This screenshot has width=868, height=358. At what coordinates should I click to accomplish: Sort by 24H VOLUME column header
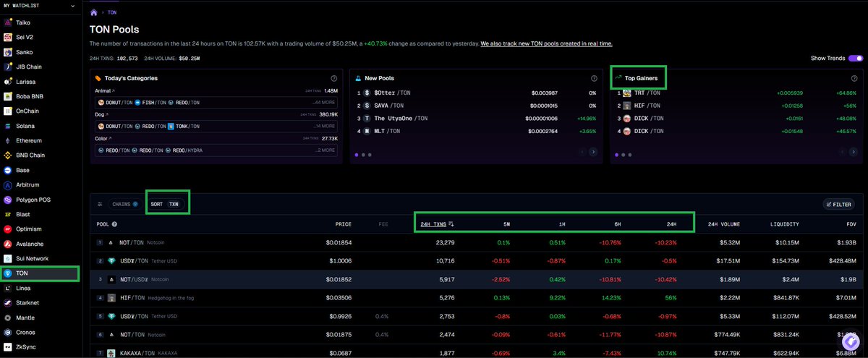(723, 224)
